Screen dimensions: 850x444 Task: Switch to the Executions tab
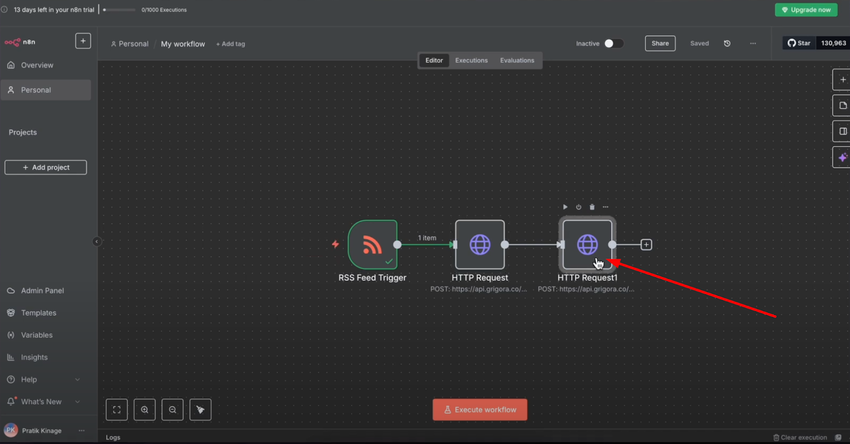click(x=471, y=60)
